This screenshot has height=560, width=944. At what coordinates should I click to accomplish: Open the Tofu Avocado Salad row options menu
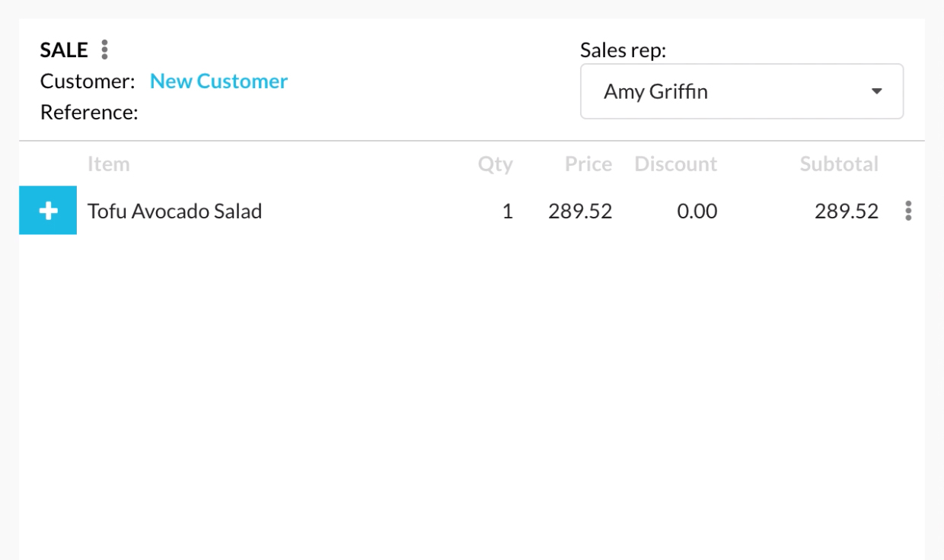pyautogui.click(x=907, y=211)
